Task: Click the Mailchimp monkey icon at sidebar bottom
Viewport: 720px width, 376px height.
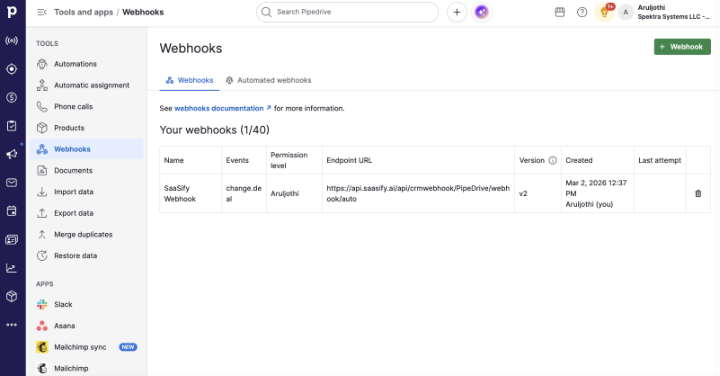Action: (x=42, y=368)
